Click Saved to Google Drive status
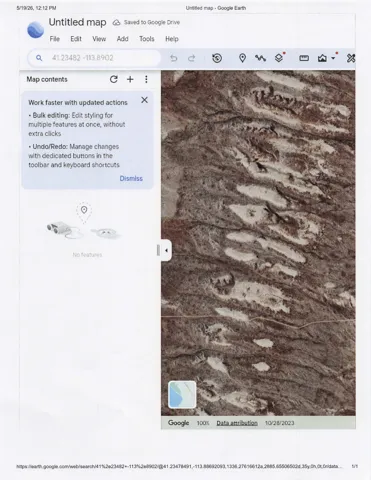 [152, 22]
